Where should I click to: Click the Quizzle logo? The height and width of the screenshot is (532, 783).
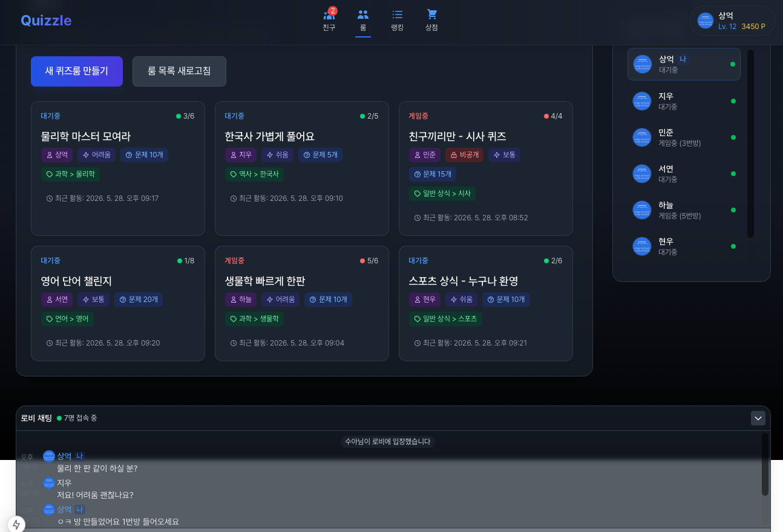[x=46, y=21]
